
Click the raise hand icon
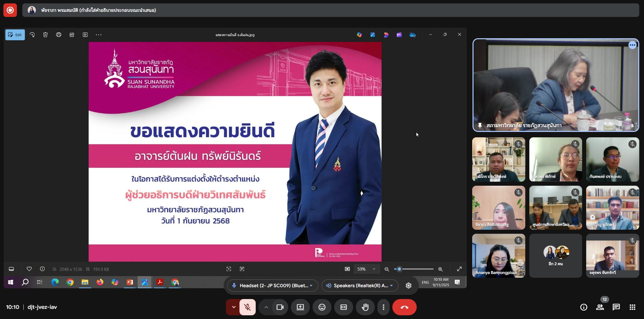(365, 307)
